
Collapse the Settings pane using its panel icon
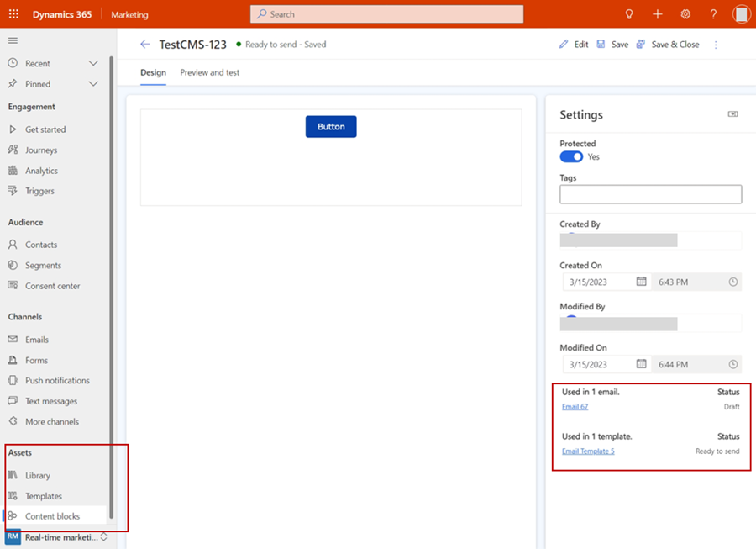[x=732, y=114]
